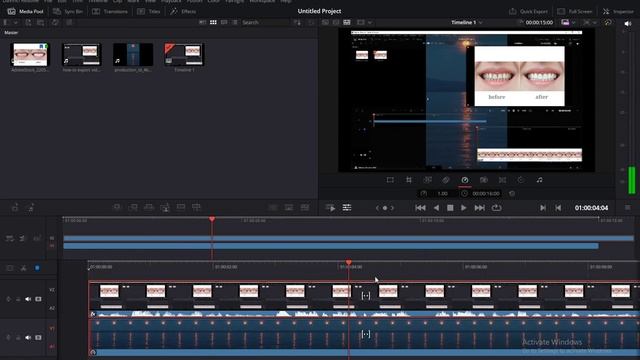640x360 pixels.
Task: Select Timeline viewer mode icon
Action: [x=347, y=22]
